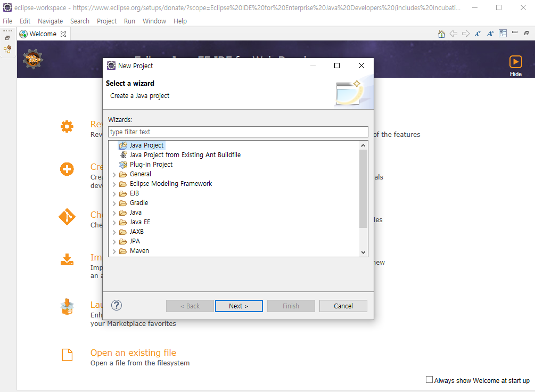
Task: Click the orange Import download icon
Action: pyautogui.click(x=67, y=259)
